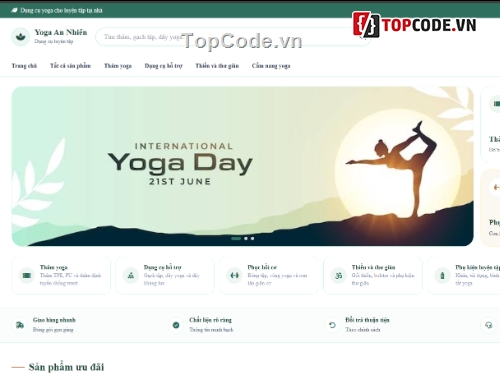
Task: Click the pyramid icon in Dụng cụ hỗ trợ category card
Action: pos(131,275)
